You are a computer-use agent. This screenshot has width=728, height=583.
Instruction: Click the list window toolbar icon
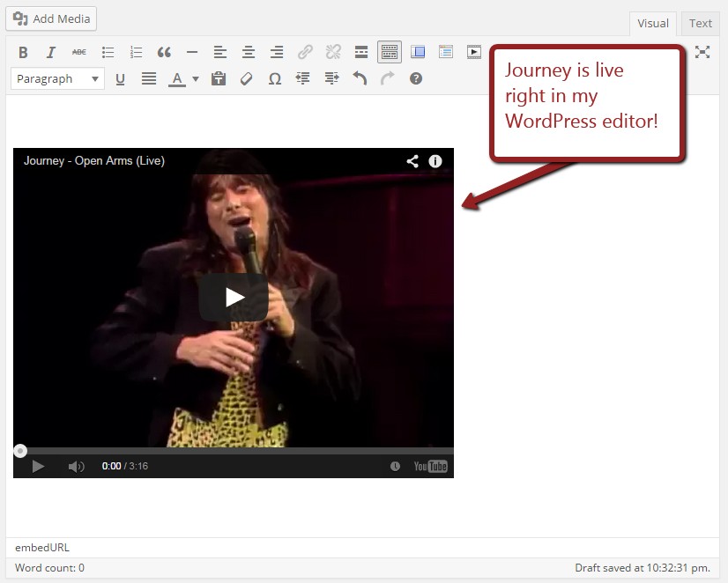446,51
